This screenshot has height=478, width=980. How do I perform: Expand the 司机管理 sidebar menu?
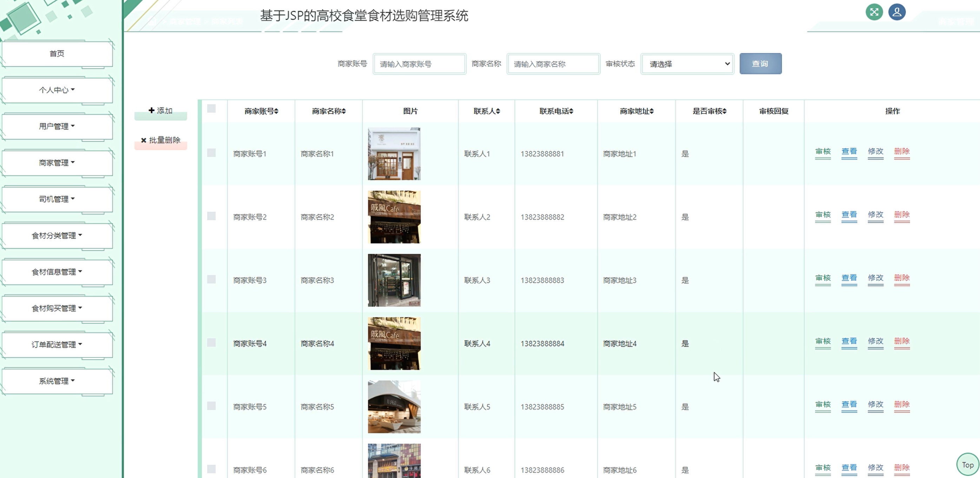coord(57,199)
